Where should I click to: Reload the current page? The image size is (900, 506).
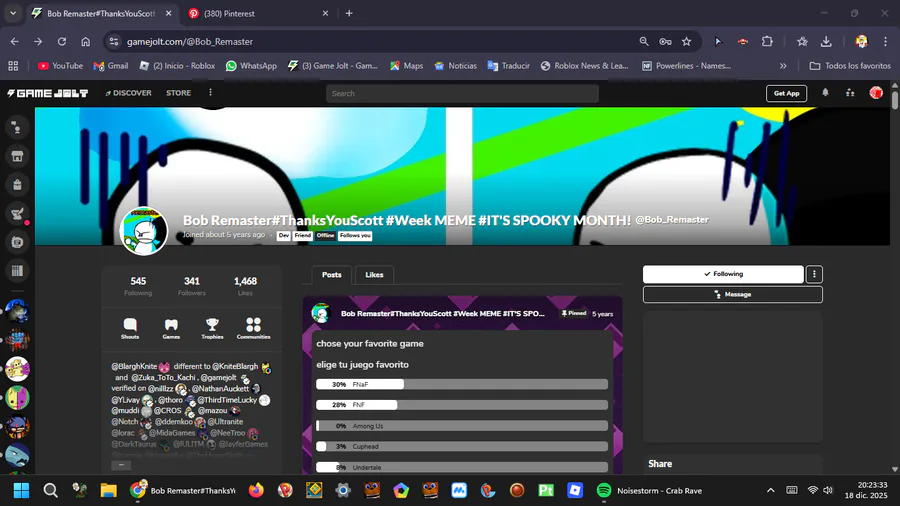[62, 41]
